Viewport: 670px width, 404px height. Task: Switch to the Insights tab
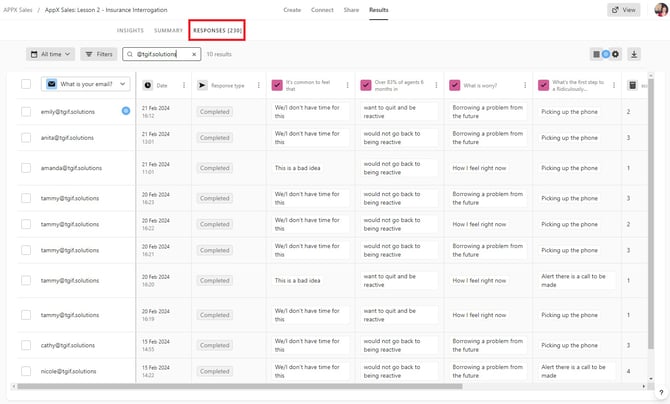[131, 31]
